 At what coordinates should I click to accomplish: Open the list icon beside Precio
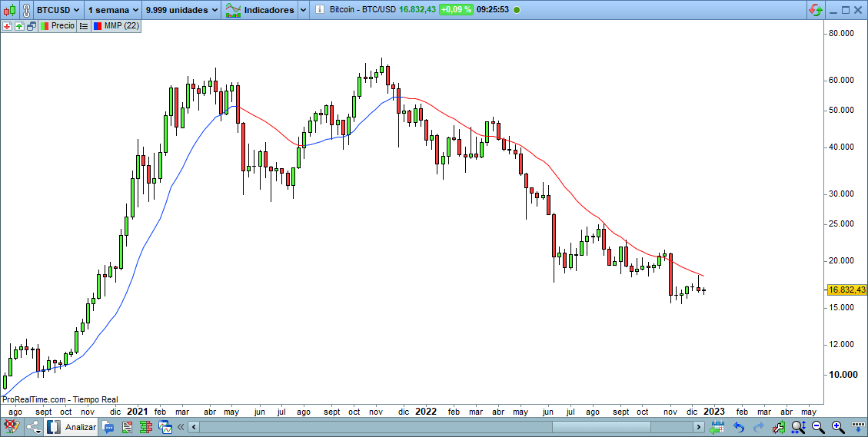pos(83,25)
